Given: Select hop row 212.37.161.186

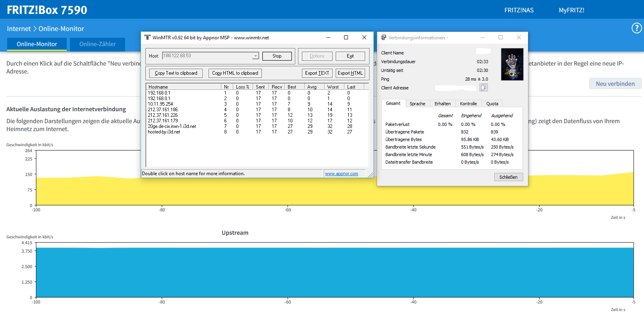Looking at the screenshot, I should 257,110.
